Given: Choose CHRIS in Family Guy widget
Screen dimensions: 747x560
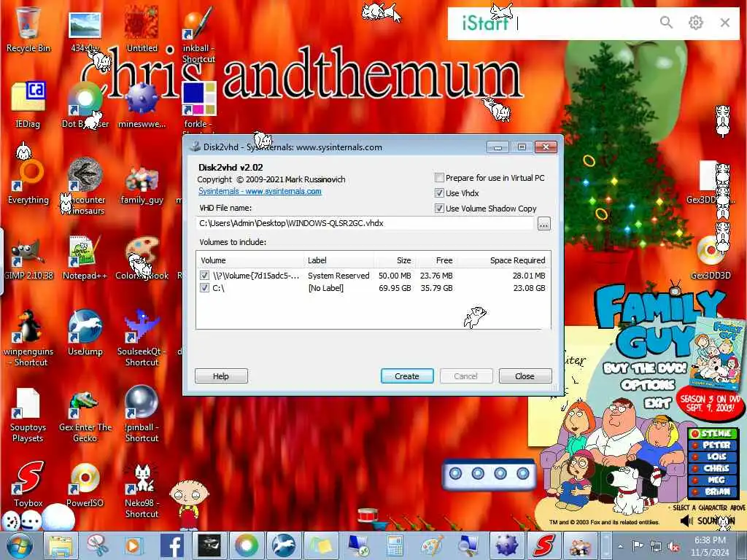Looking at the screenshot, I should (713, 468).
